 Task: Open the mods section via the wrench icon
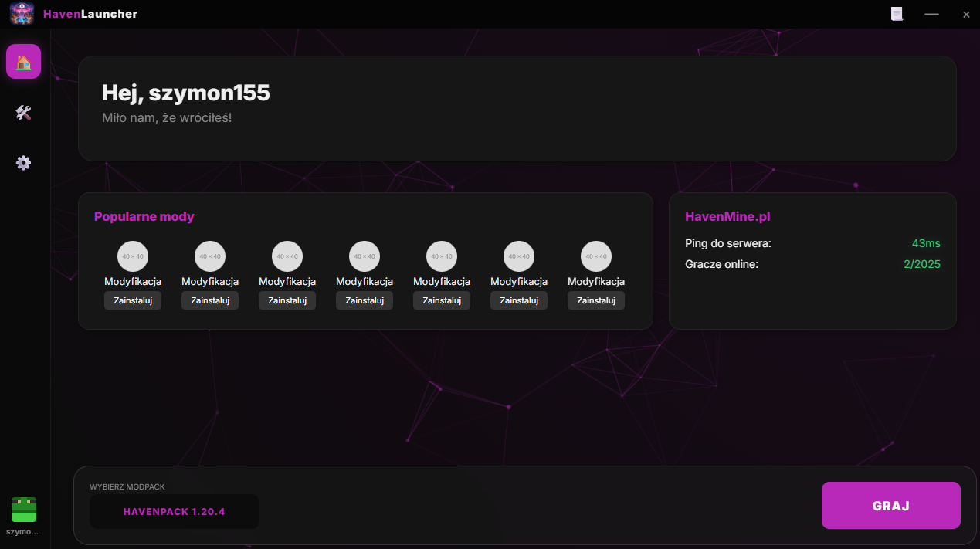click(23, 113)
